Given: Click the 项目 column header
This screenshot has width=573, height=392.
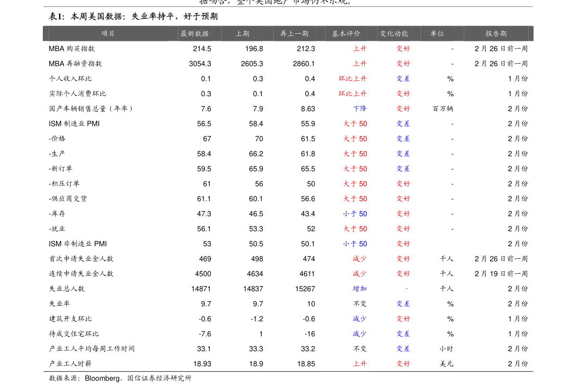Looking at the screenshot, I should (x=108, y=34).
